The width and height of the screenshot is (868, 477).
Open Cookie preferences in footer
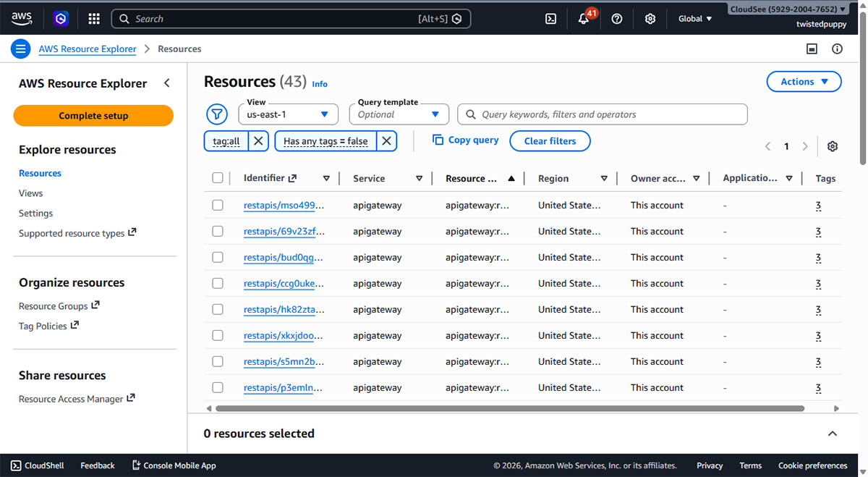812,465
